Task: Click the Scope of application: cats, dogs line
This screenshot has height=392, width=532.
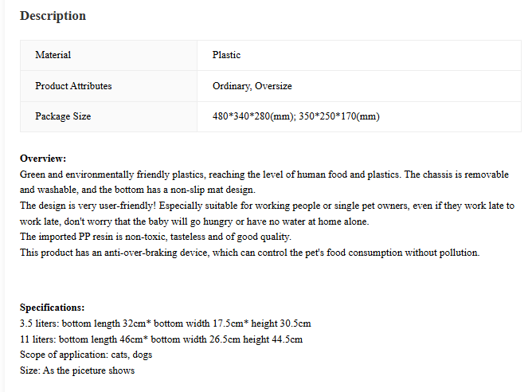Action: (86, 355)
